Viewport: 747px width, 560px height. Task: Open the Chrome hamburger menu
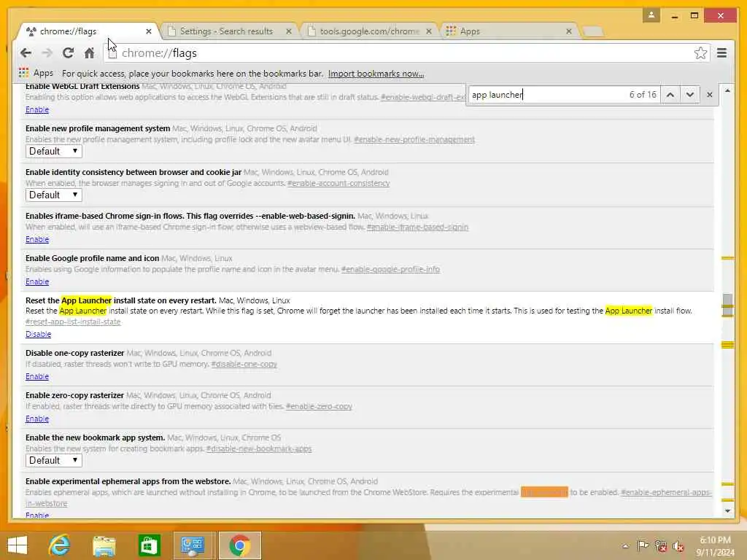coord(721,52)
